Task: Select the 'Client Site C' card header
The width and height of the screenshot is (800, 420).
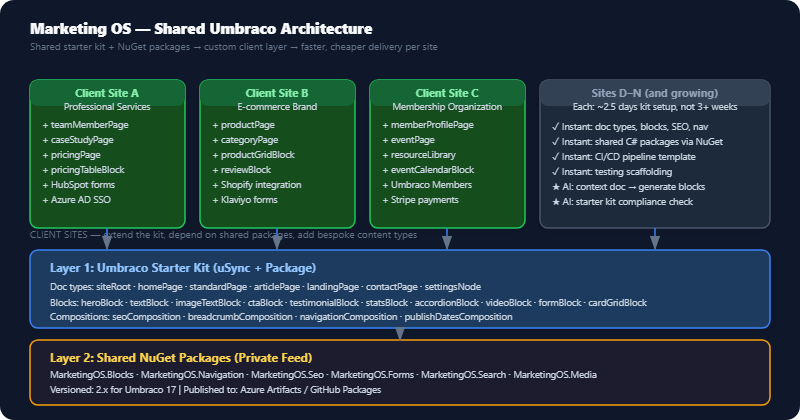Action: (447, 93)
